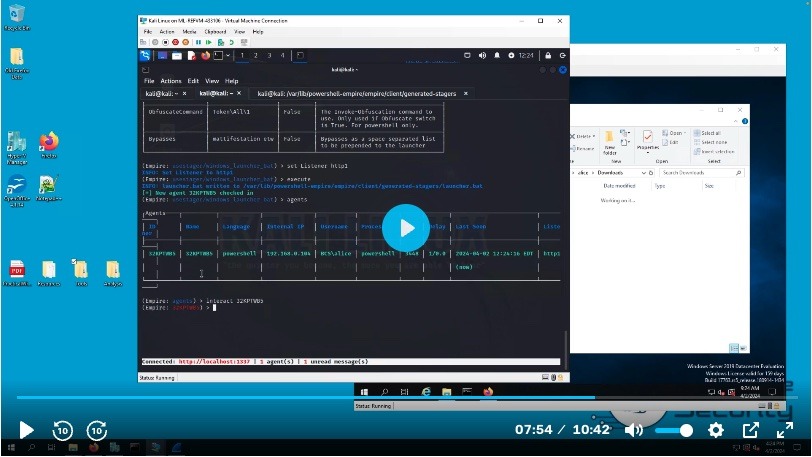Click Select all in File Explorer ribbon
The height and width of the screenshot is (457, 812).
709,133
